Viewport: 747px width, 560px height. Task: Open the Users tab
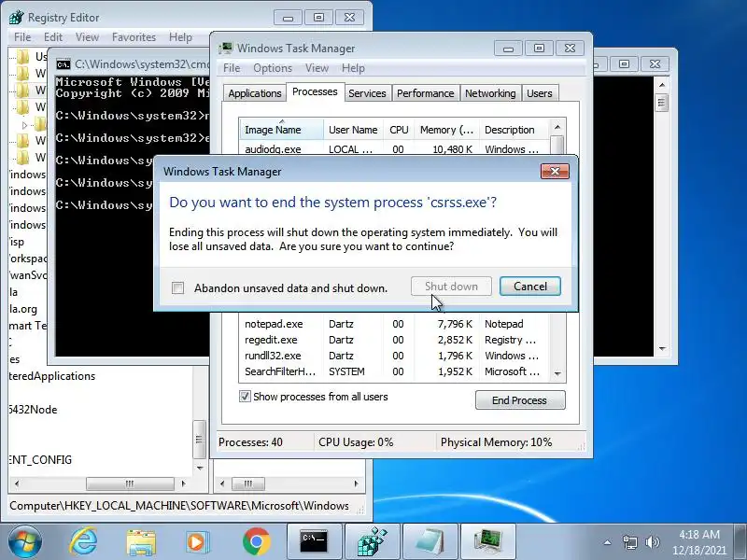(540, 93)
